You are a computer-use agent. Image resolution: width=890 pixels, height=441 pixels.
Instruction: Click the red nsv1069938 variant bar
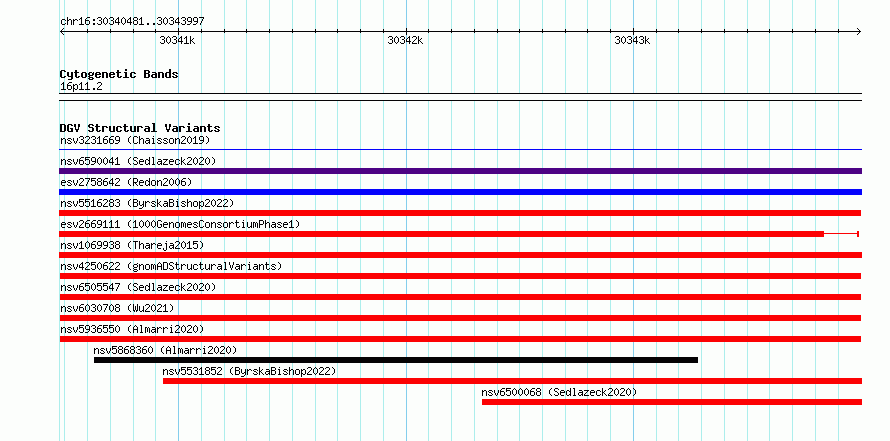click(x=460, y=255)
